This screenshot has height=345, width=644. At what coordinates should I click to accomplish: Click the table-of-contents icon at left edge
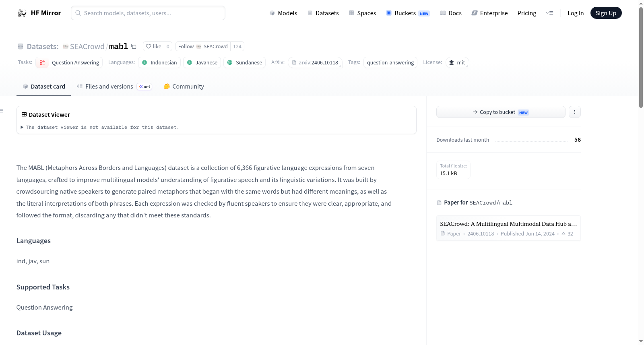[x=2, y=111]
